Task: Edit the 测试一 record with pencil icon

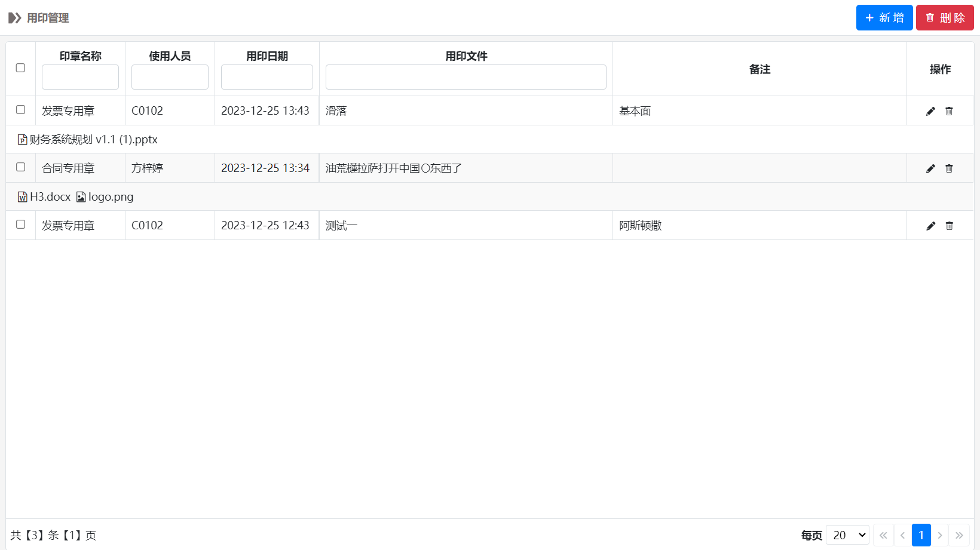Action: (930, 226)
